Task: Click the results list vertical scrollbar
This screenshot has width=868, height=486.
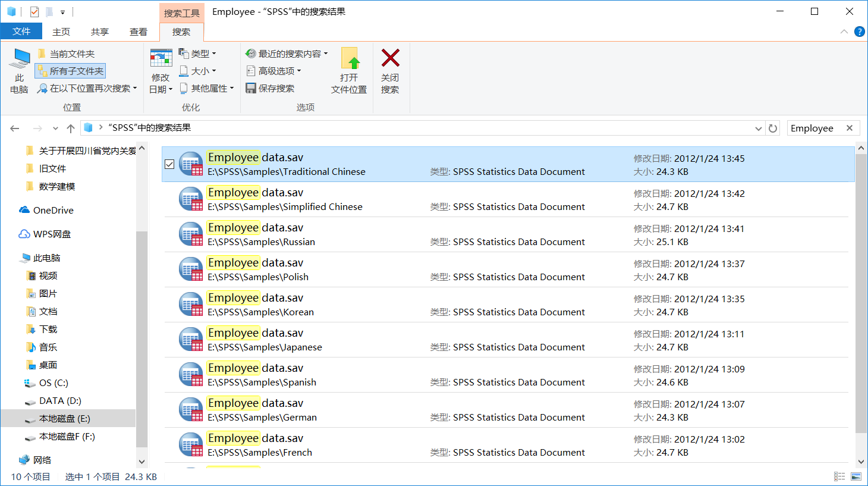Action: pyautogui.click(x=861, y=293)
